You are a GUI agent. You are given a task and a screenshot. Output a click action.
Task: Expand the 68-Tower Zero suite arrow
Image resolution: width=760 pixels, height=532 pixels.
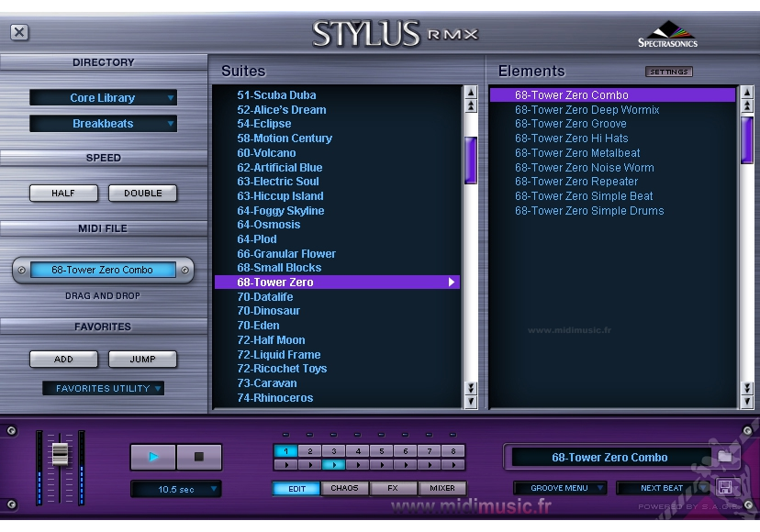pos(452,282)
